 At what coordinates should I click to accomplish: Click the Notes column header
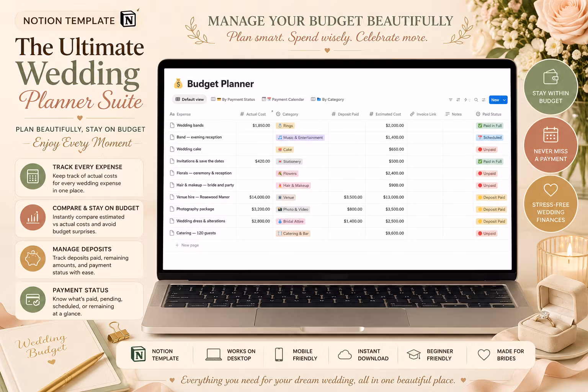pos(454,114)
